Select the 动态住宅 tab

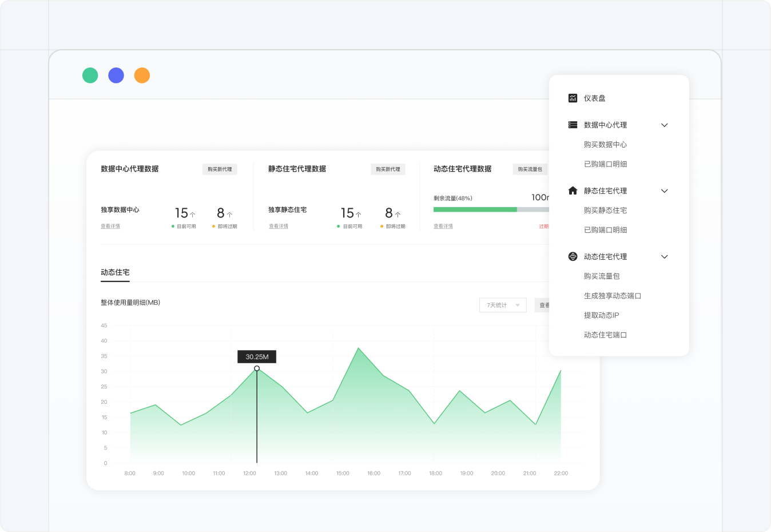point(115,272)
